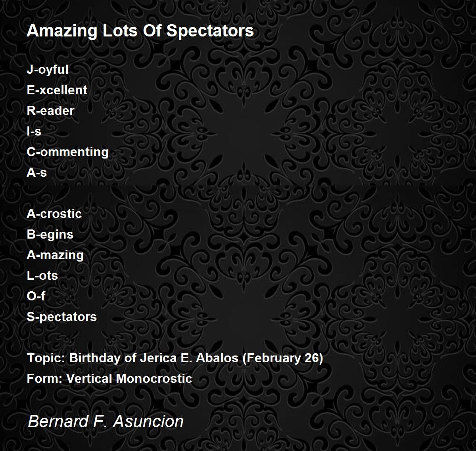The height and width of the screenshot is (451, 476).
Task: Click the L-ots line
Action: (x=42, y=275)
